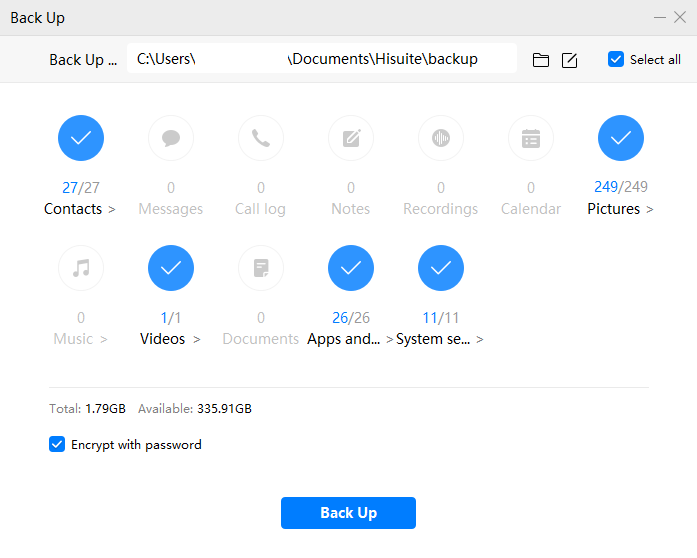Expand the System settings arrow
The height and width of the screenshot is (558, 697).
tap(480, 339)
